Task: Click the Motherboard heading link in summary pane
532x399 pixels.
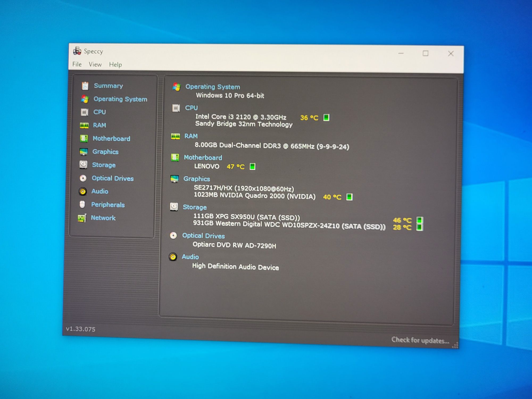Action: click(x=203, y=157)
